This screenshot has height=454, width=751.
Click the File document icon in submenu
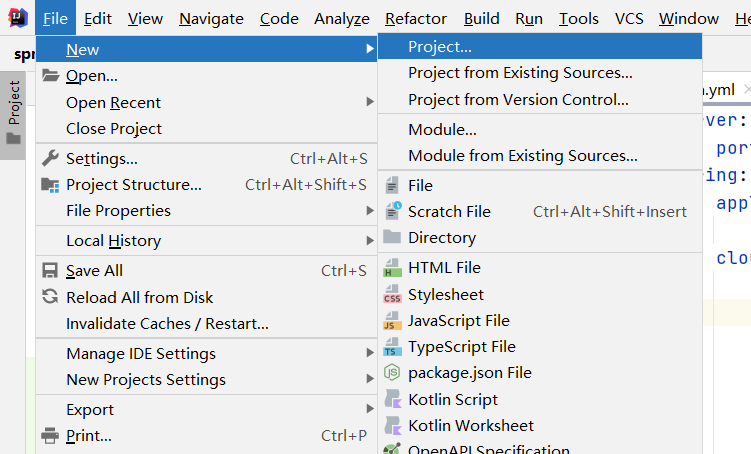coord(392,185)
